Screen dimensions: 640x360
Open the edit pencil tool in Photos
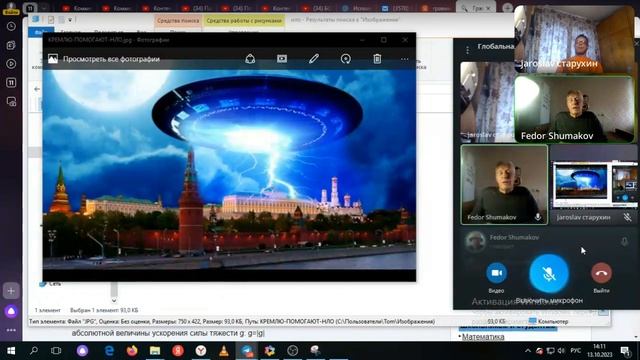(313, 59)
